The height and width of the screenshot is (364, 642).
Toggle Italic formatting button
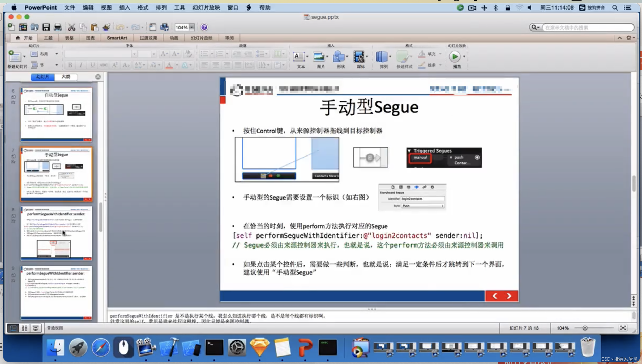[x=81, y=65]
